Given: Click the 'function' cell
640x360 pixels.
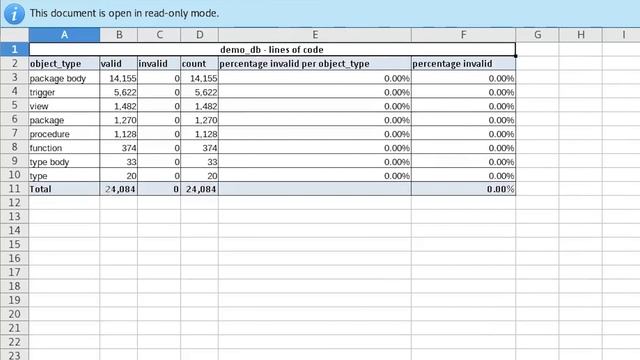Looking at the screenshot, I should (x=64, y=147).
